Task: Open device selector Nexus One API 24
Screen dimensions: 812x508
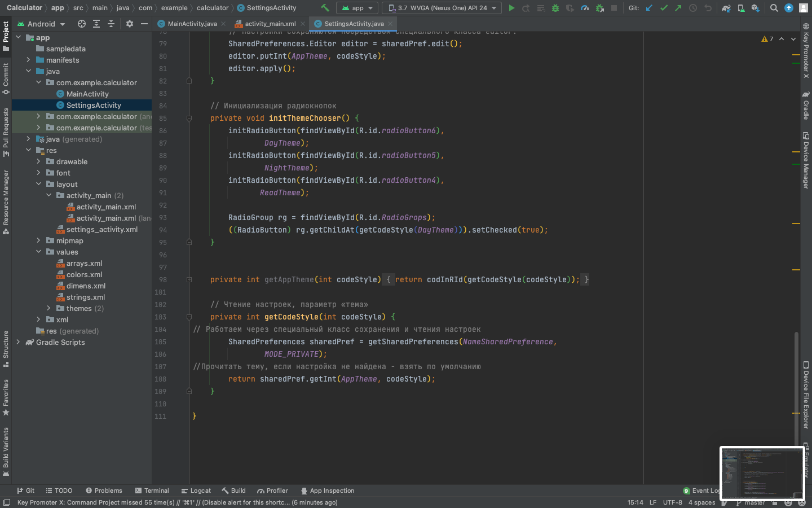Action: click(442, 8)
